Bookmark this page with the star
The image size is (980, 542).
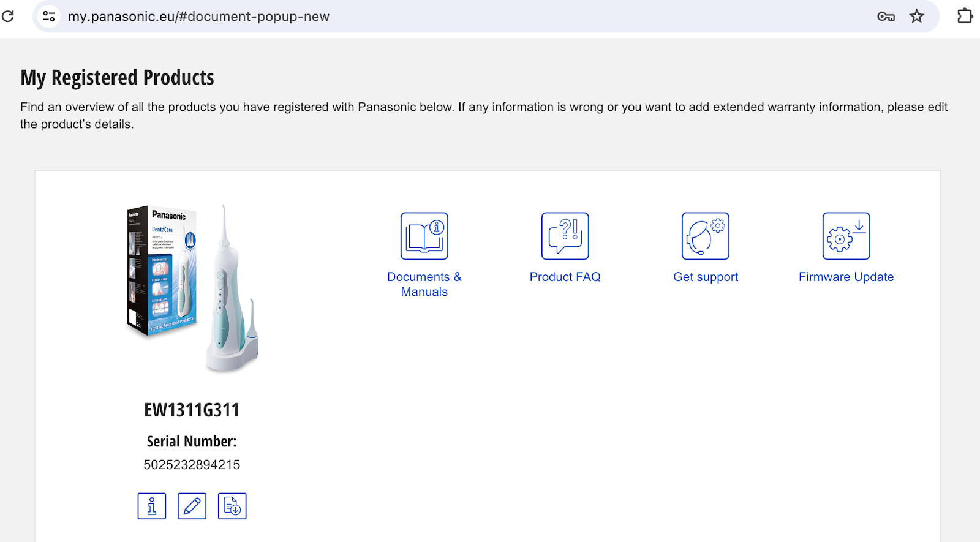[x=916, y=17]
